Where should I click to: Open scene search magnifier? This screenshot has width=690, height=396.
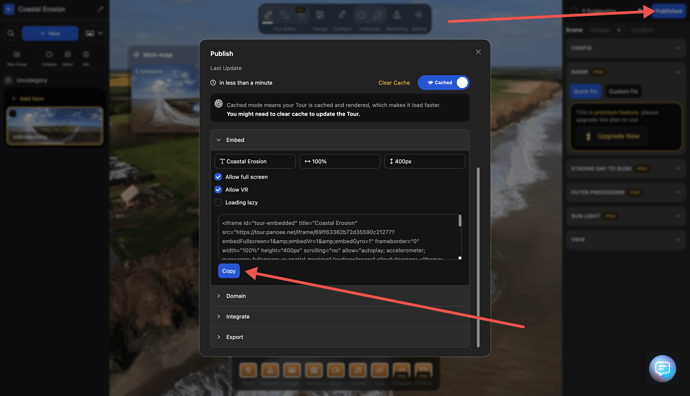coord(11,33)
